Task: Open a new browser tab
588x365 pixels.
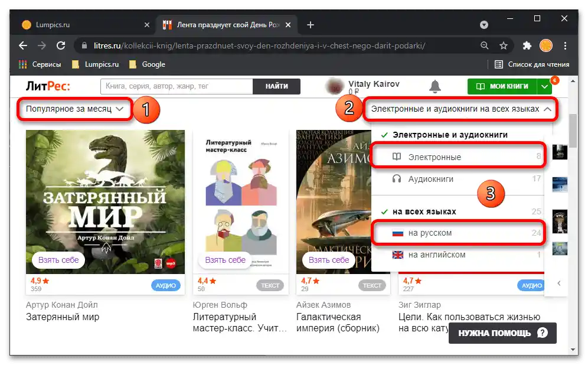Action: click(x=311, y=25)
